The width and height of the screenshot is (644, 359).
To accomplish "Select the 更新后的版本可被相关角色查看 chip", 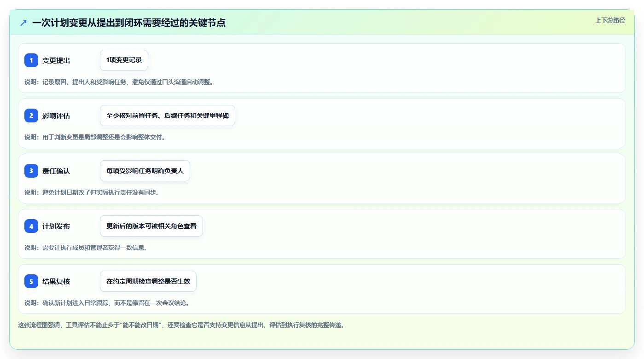I will (151, 226).
